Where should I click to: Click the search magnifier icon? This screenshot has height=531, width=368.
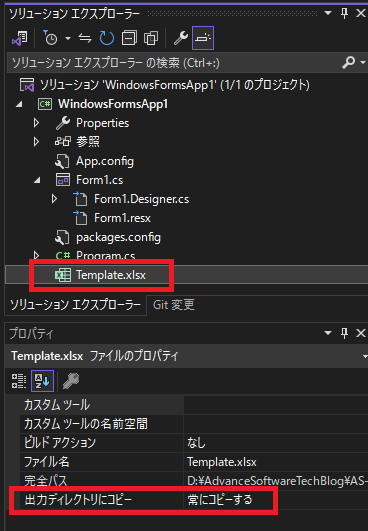click(x=349, y=62)
